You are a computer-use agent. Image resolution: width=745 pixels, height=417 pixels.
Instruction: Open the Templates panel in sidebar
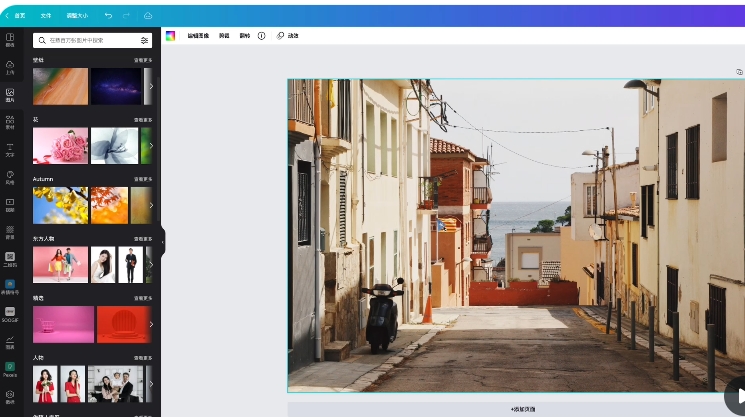point(10,40)
